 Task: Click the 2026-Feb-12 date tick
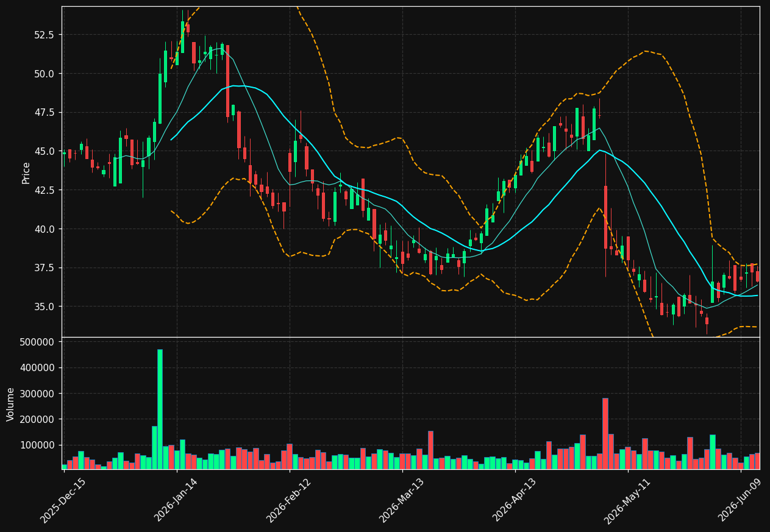[289, 500]
